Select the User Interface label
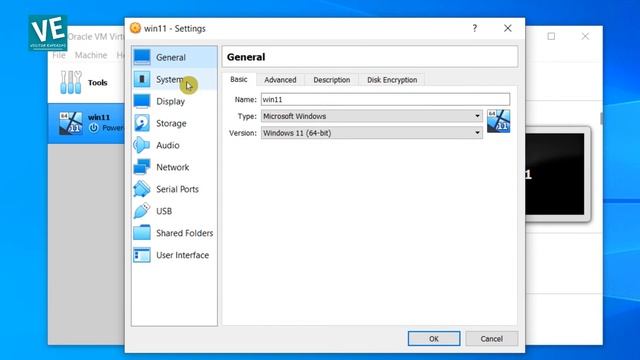640x360 pixels. tap(182, 255)
